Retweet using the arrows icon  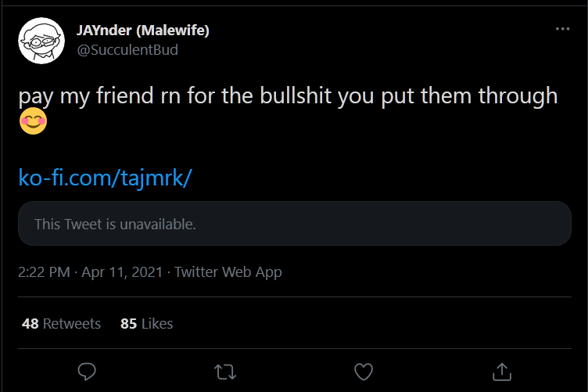pos(225,372)
